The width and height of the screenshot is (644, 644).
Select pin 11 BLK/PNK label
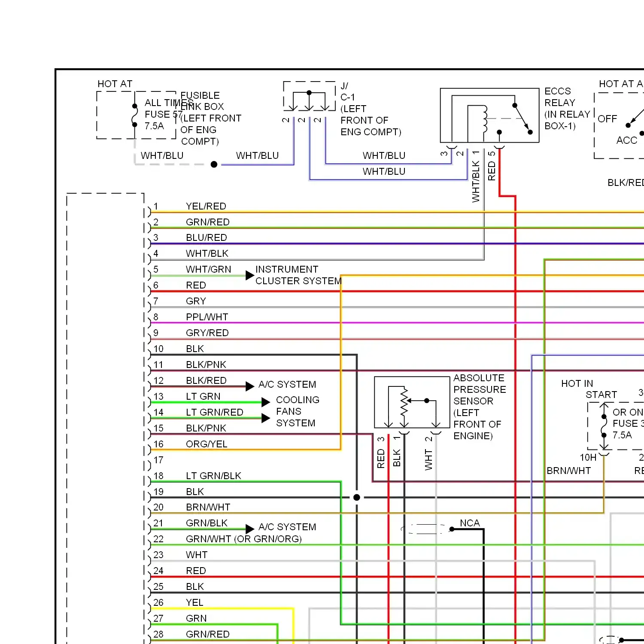click(x=206, y=365)
